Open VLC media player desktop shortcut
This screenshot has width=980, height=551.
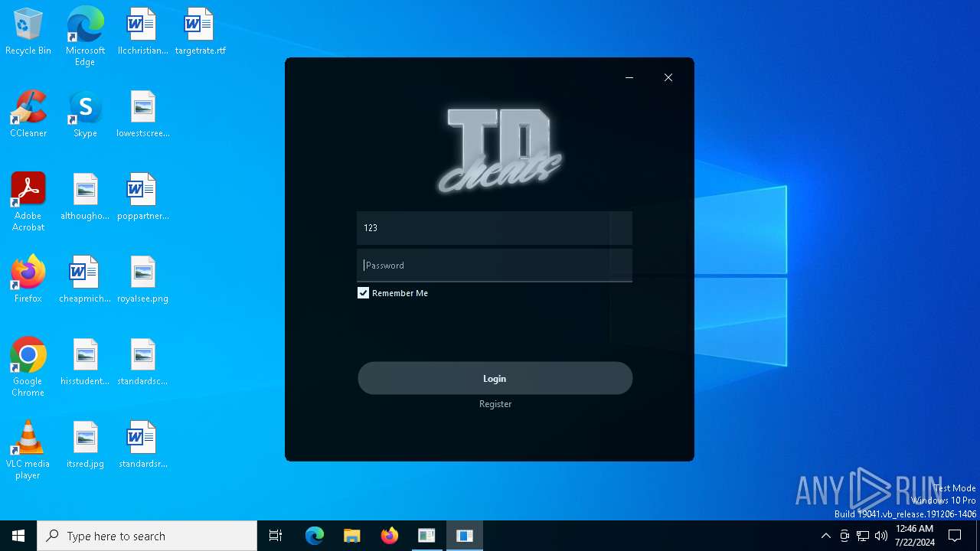click(x=28, y=450)
